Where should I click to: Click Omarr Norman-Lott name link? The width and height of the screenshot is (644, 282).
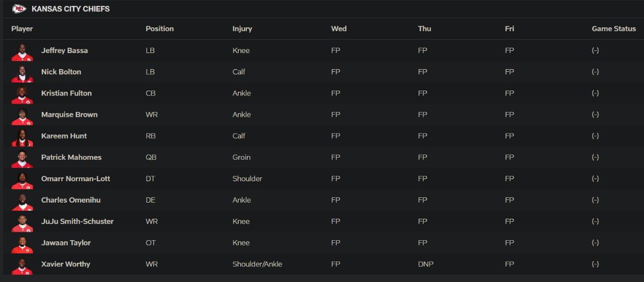74,178
